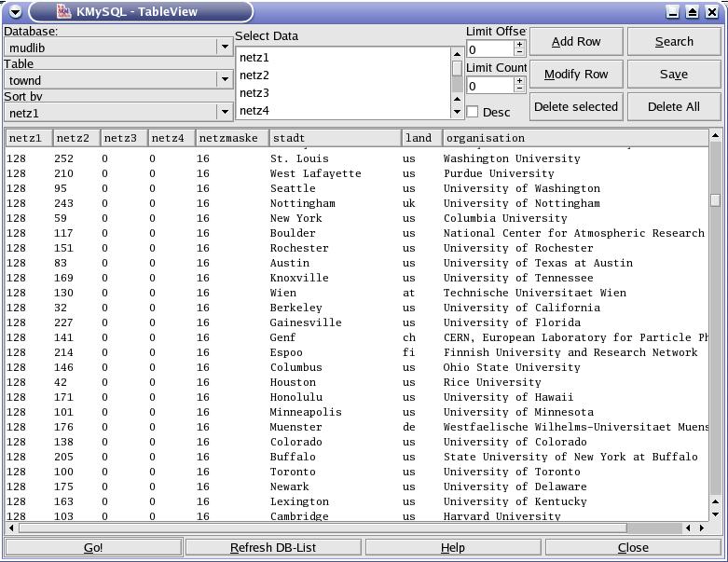Click the Rice University cell
The image size is (728, 562).
(492, 382)
